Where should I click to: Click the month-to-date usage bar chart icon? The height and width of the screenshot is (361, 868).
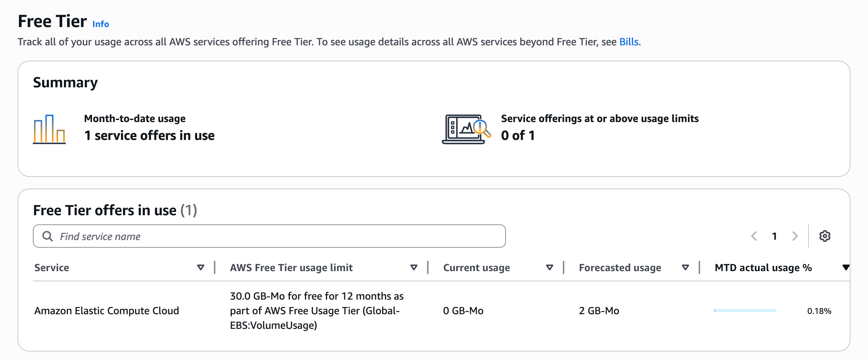[x=49, y=129]
